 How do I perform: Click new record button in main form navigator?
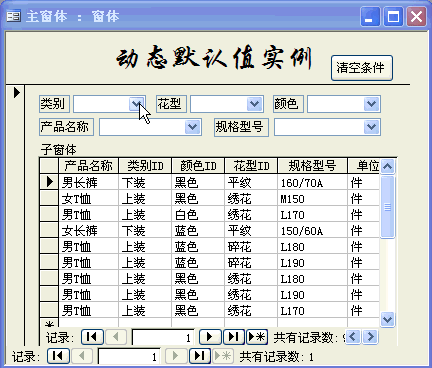(223, 356)
